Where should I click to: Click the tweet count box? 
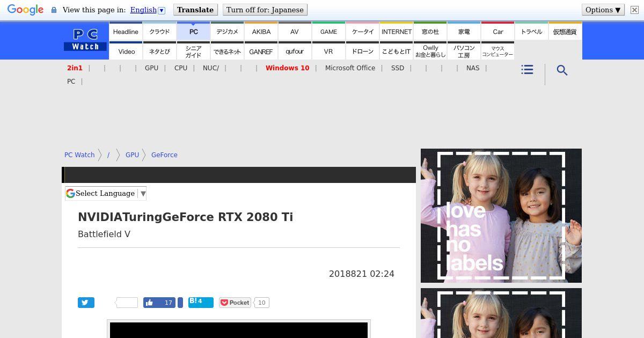click(x=127, y=303)
